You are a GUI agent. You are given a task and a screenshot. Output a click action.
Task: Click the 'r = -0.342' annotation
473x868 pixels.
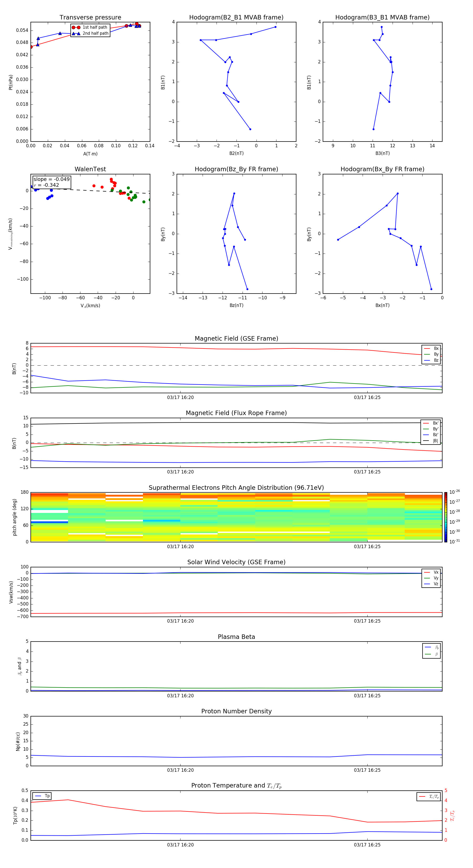(x=47, y=185)
